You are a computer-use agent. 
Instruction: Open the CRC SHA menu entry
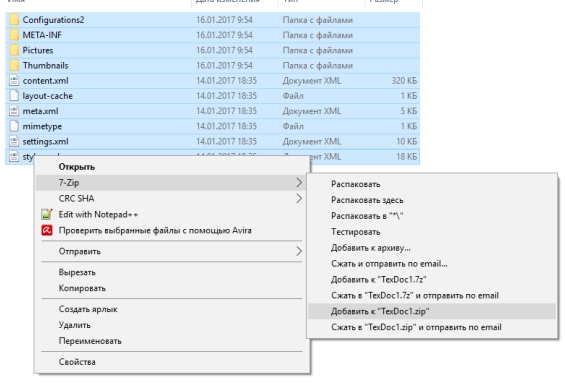(172, 199)
